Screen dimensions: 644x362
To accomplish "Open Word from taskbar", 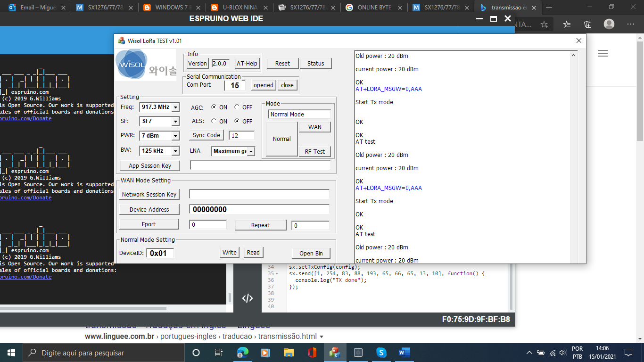I will pos(404,353).
